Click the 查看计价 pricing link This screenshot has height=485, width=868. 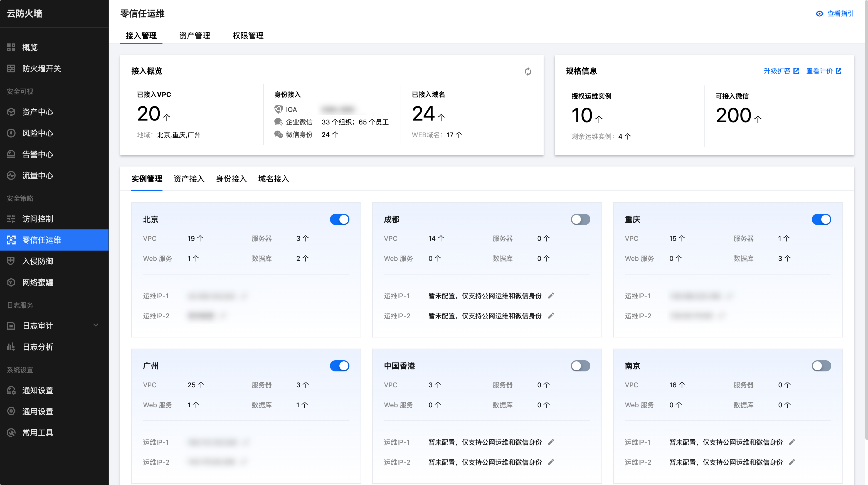820,71
